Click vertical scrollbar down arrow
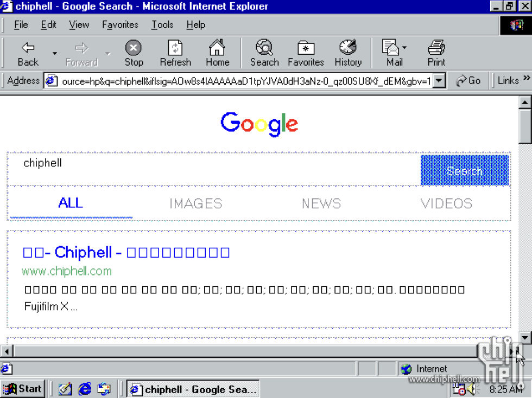Image resolution: width=532 pixels, height=398 pixels. coord(525,337)
